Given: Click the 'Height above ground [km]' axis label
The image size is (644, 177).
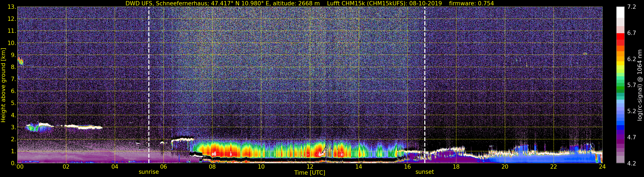Looking at the screenshot, I should tap(3, 85).
